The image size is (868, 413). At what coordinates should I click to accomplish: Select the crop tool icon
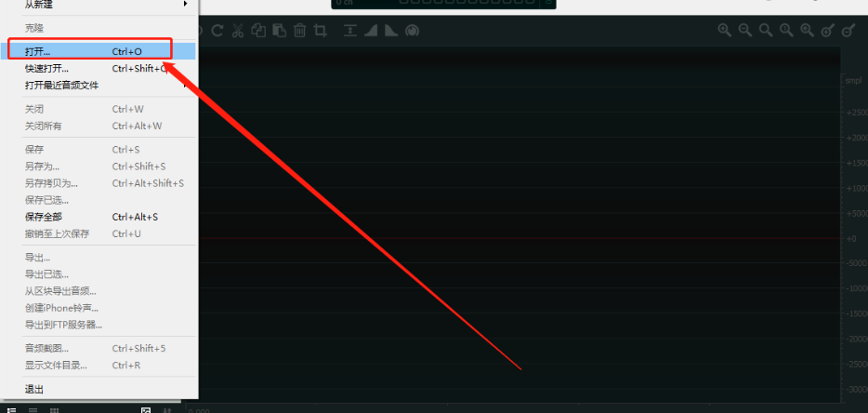320,31
